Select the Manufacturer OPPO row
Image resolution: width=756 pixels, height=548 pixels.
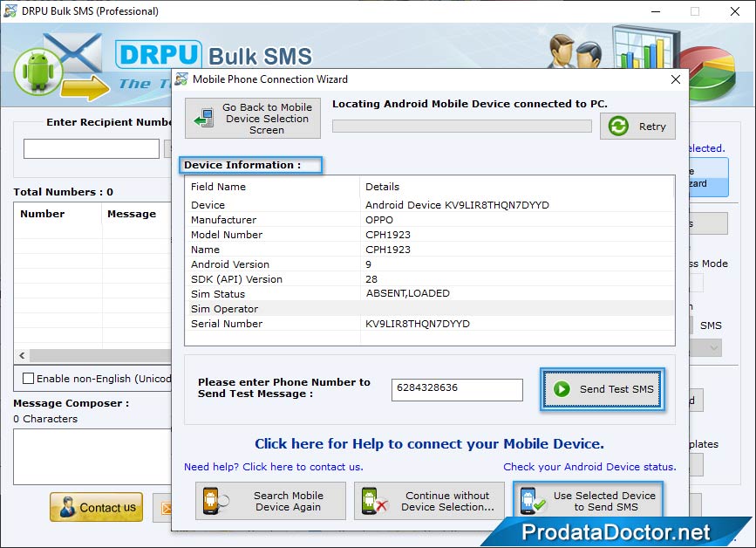429,220
